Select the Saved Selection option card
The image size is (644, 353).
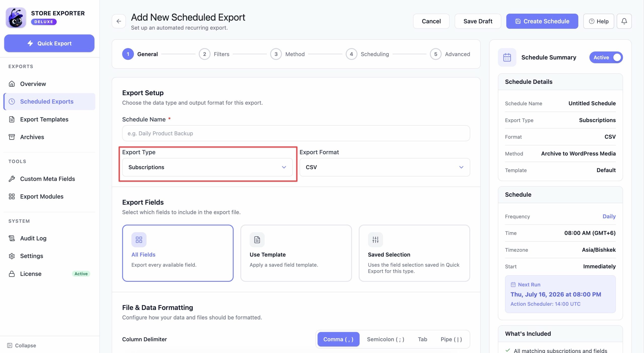[414, 253]
